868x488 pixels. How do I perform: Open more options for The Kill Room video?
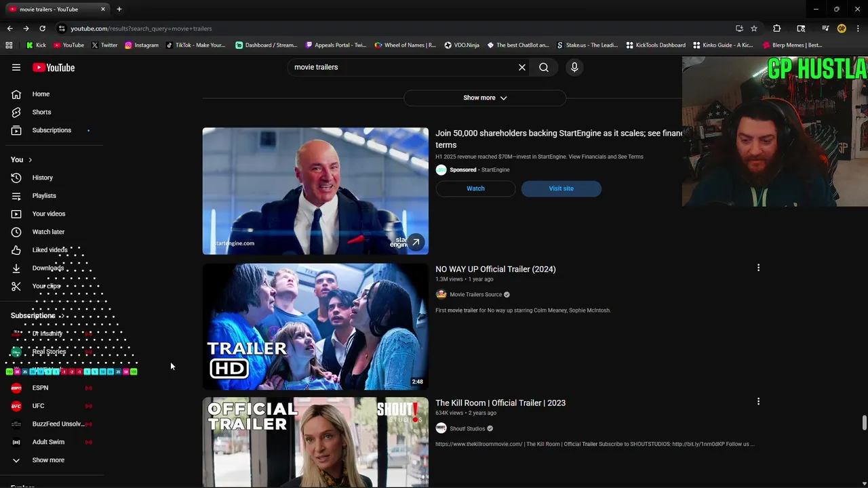pyautogui.click(x=758, y=401)
